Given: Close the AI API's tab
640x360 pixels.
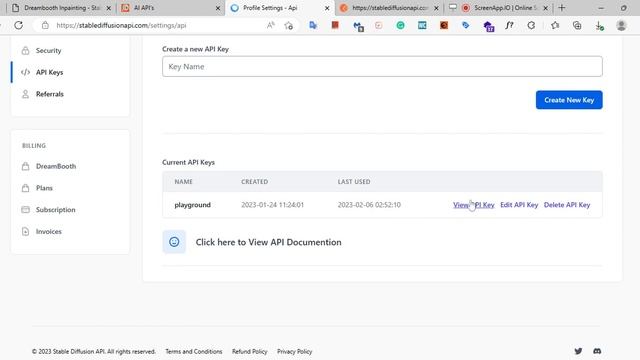Looking at the screenshot, I should click(218, 8).
